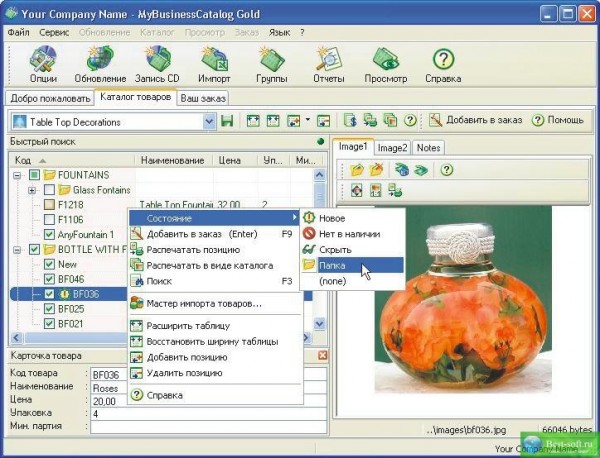600x458 pixels.
Task: Switch to Добро пожаловать tab
Action: point(50,98)
